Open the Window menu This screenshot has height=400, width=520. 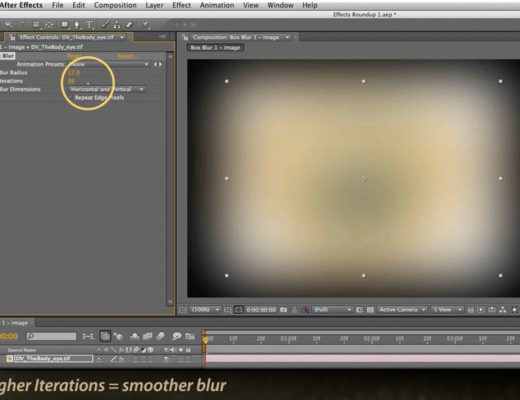(x=280, y=5)
